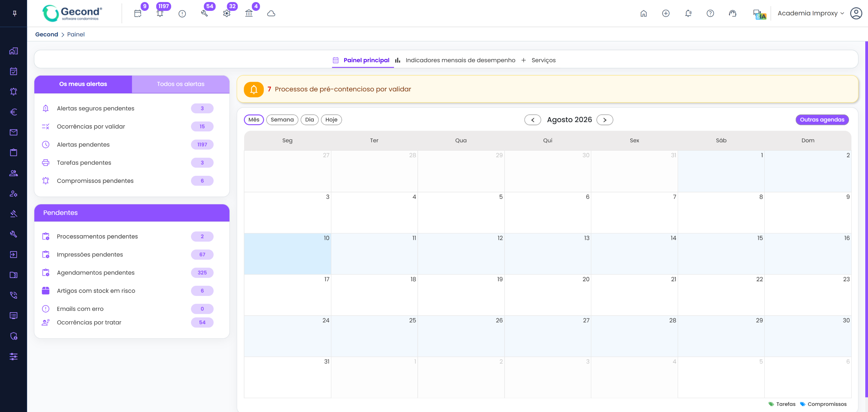The image size is (868, 412).
Task: Open the clipboard icon in sidebar
Action: (14, 152)
